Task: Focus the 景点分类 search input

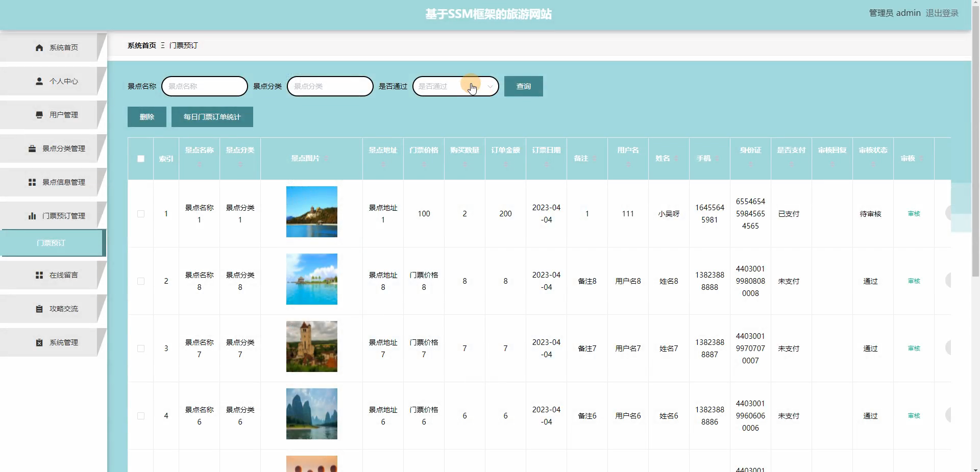Action: 330,86
